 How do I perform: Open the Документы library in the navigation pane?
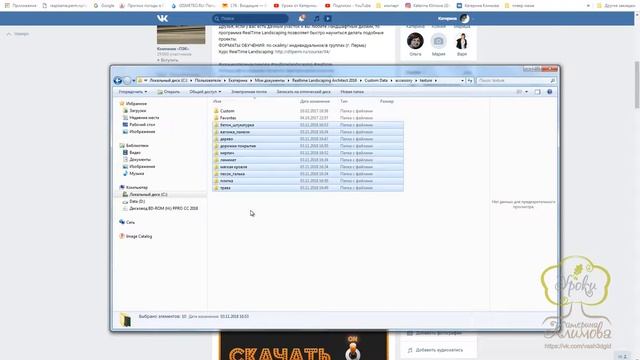pyautogui.click(x=140, y=159)
